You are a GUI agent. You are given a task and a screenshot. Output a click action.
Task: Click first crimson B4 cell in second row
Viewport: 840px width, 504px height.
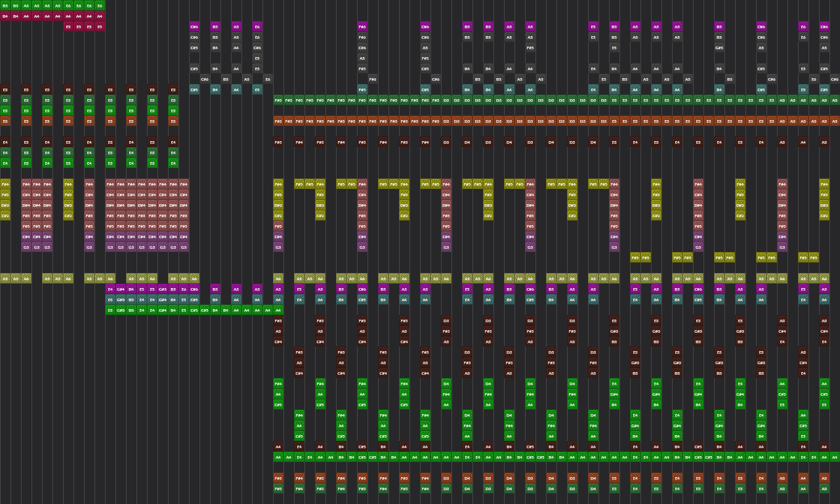click(5, 16)
